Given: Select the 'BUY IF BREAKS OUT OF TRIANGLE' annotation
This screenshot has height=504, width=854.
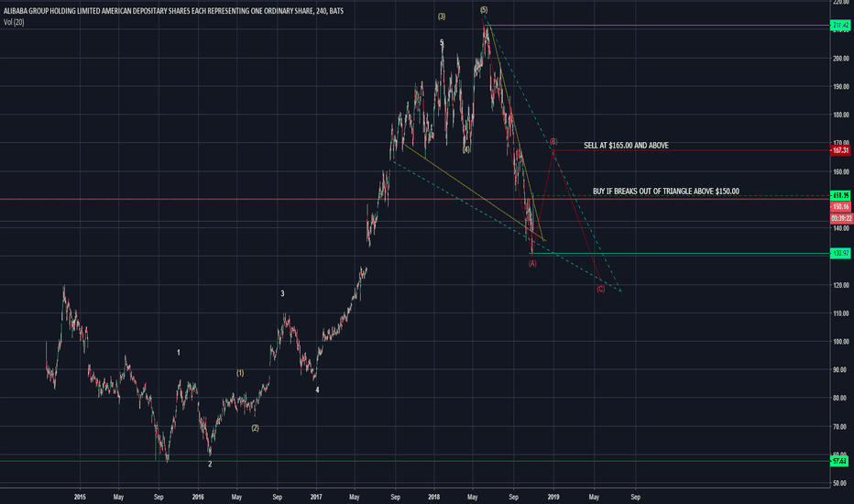Looking at the screenshot, I should click(665, 192).
